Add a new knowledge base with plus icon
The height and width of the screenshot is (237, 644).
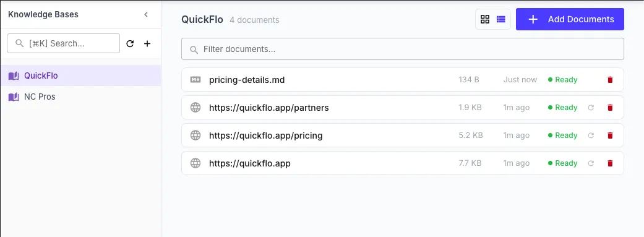tap(147, 43)
